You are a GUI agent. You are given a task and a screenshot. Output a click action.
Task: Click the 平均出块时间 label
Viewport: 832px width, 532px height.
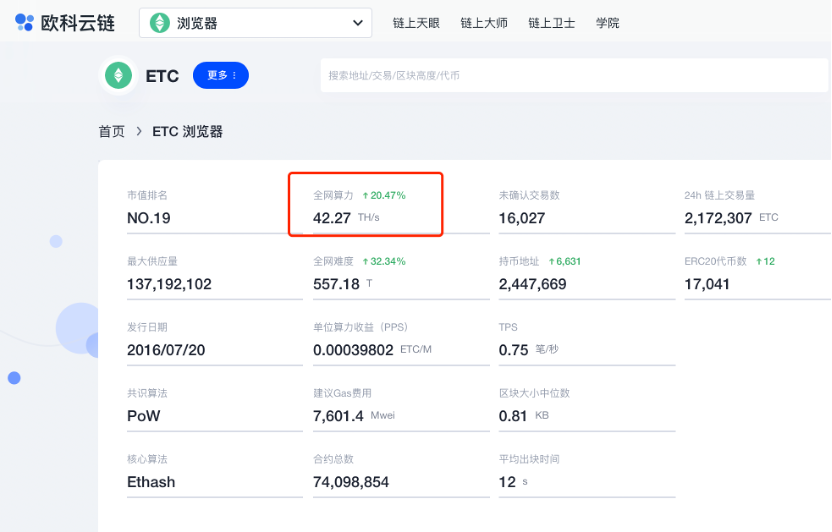[x=529, y=459]
